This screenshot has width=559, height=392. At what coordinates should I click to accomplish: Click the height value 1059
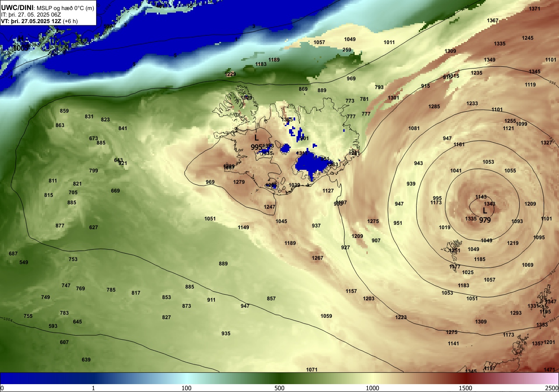(326, 316)
